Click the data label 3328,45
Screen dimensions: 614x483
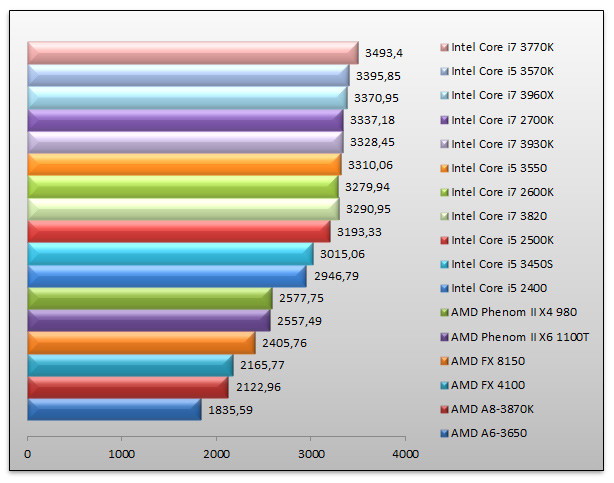click(372, 142)
